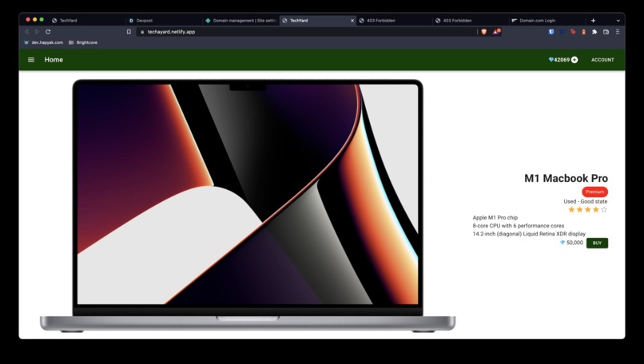This screenshot has height=364, width=644.
Task: Click the 'Apple M1 Pro chip' line
Action: click(x=495, y=217)
